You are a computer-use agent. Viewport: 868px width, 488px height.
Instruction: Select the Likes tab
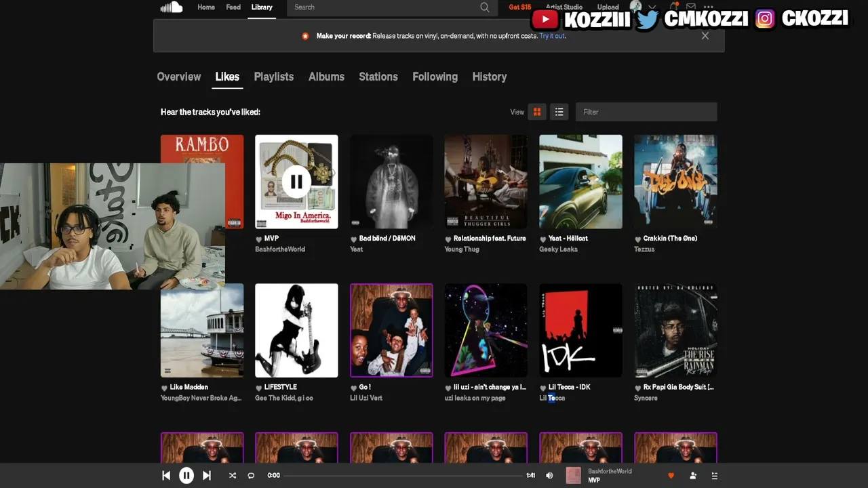click(x=227, y=77)
